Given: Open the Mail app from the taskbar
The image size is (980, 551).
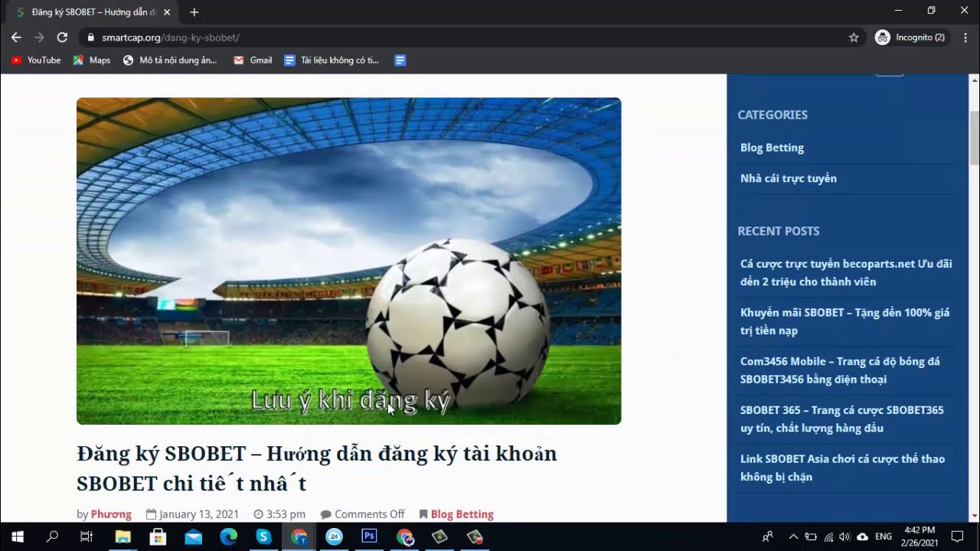Looking at the screenshot, I should [193, 536].
